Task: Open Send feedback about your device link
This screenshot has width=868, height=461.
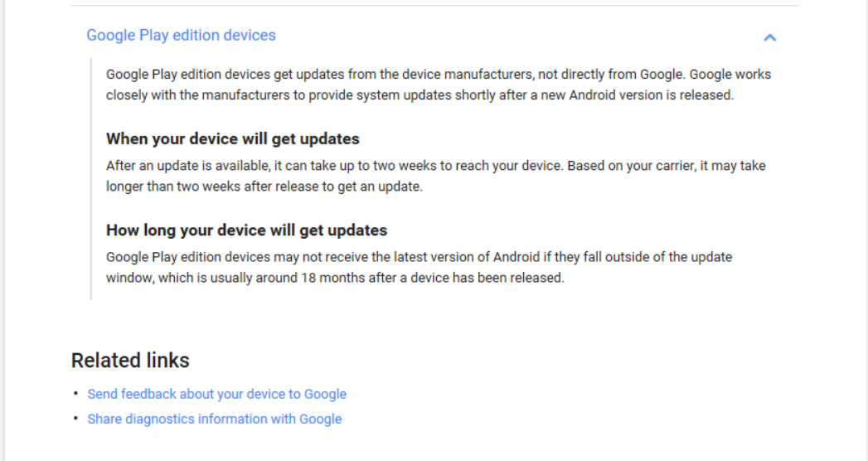Action: point(217,394)
